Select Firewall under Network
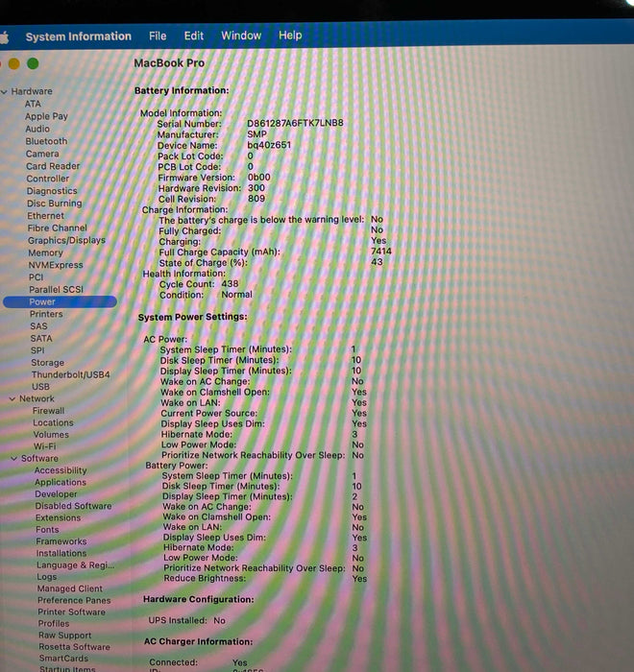This screenshot has width=634, height=672. 48,411
